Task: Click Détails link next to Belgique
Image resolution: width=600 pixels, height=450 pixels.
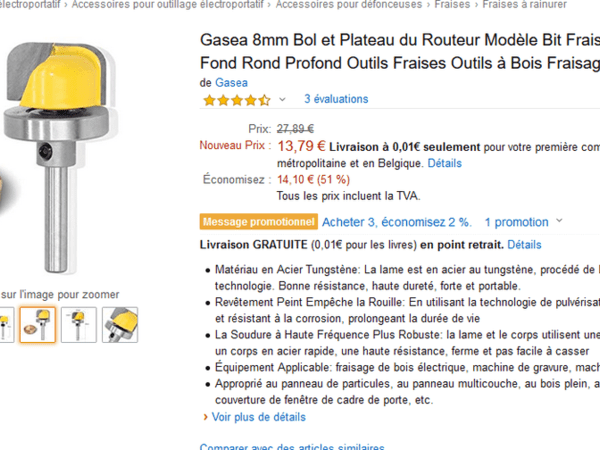Action: (x=445, y=163)
